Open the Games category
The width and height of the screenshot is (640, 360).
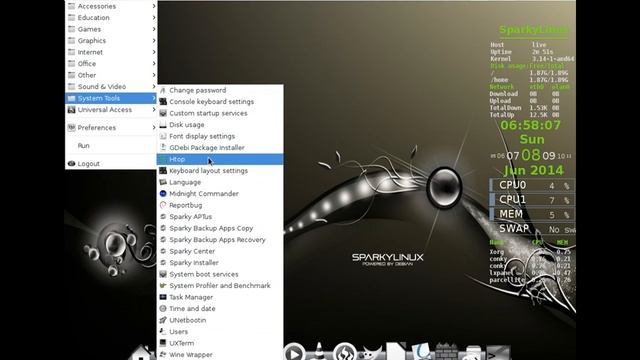point(111,29)
